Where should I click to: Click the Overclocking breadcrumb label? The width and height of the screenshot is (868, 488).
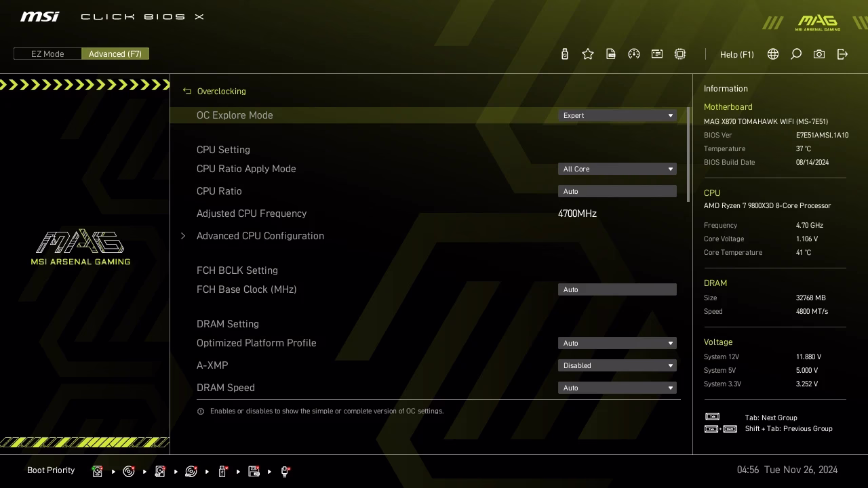(221, 91)
